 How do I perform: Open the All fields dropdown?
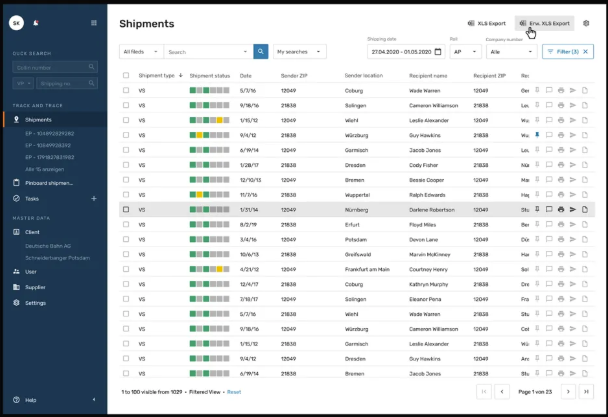point(141,52)
